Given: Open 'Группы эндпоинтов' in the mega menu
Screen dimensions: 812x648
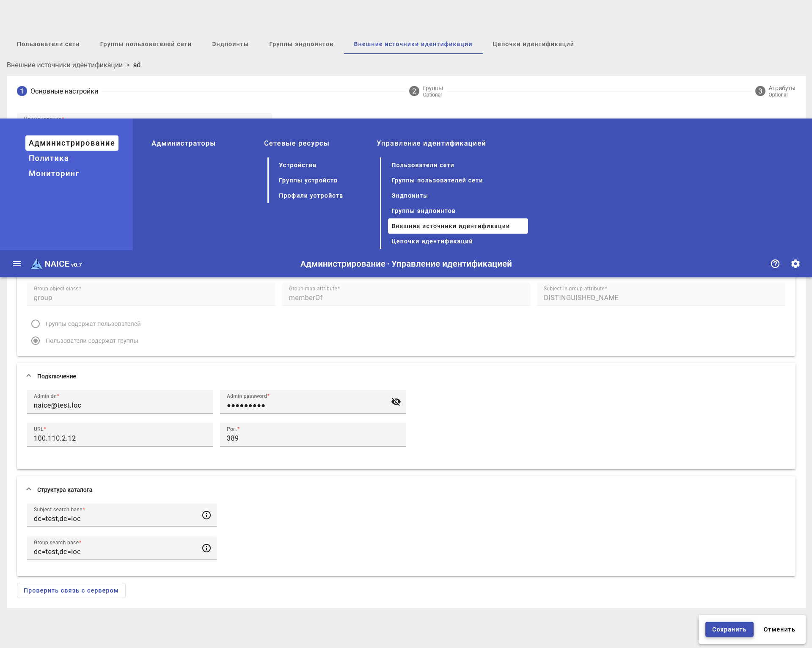Looking at the screenshot, I should coord(424,211).
